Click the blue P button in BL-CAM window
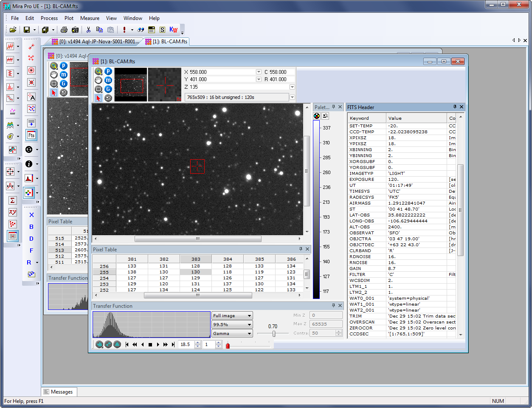This screenshot has height=408, width=532. coord(108,71)
